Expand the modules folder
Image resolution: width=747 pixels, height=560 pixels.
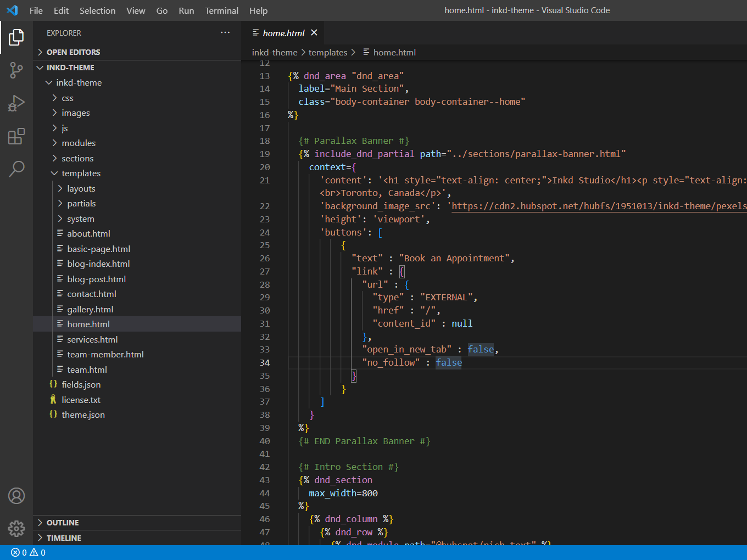pyautogui.click(x=137, y=143)
